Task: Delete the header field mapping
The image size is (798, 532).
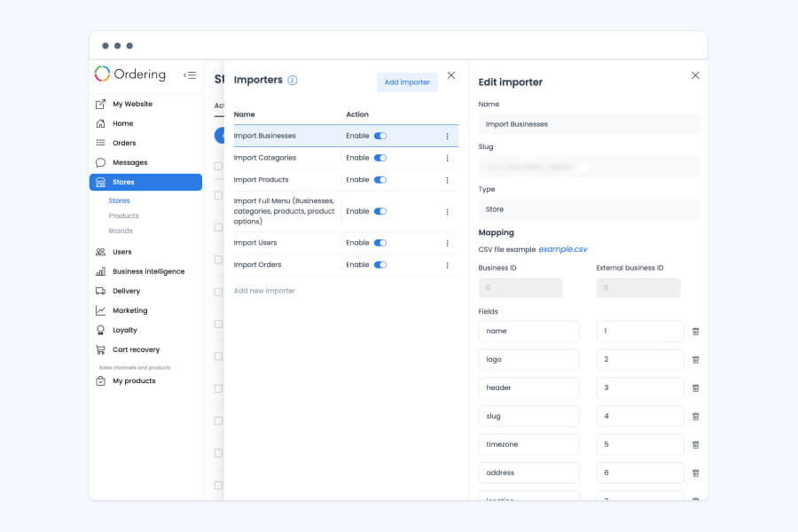Action: tap(696, 388)
